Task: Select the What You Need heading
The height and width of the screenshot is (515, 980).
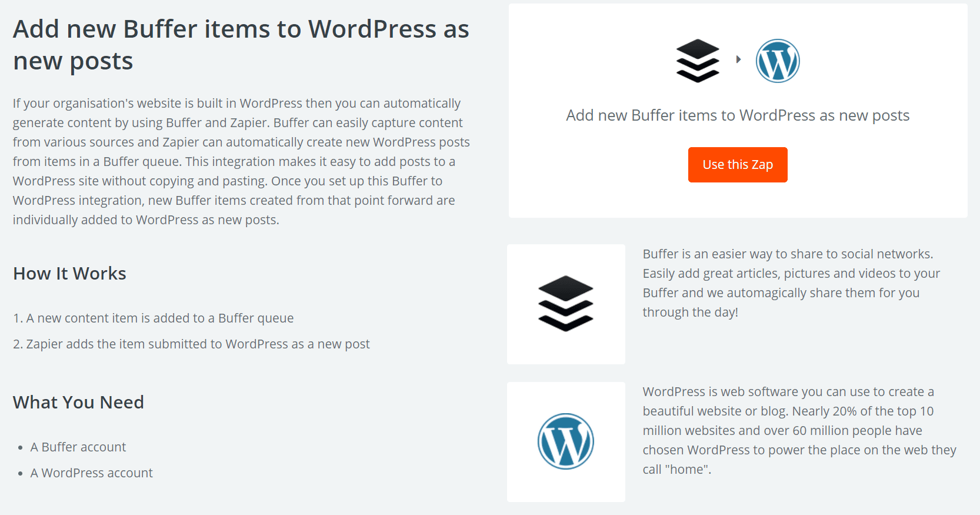Action: pyautogui.click(x=78, y=403)
